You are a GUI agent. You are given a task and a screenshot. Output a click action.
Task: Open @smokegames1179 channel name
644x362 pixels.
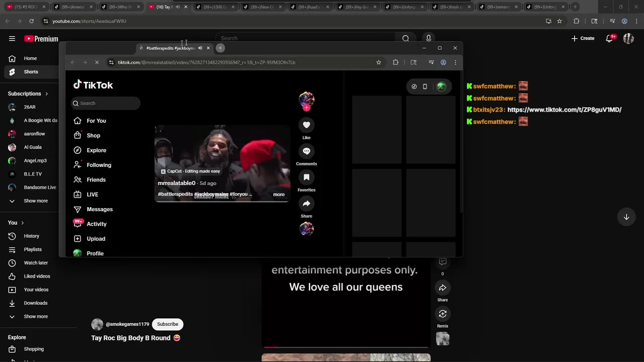pos(127,324)
